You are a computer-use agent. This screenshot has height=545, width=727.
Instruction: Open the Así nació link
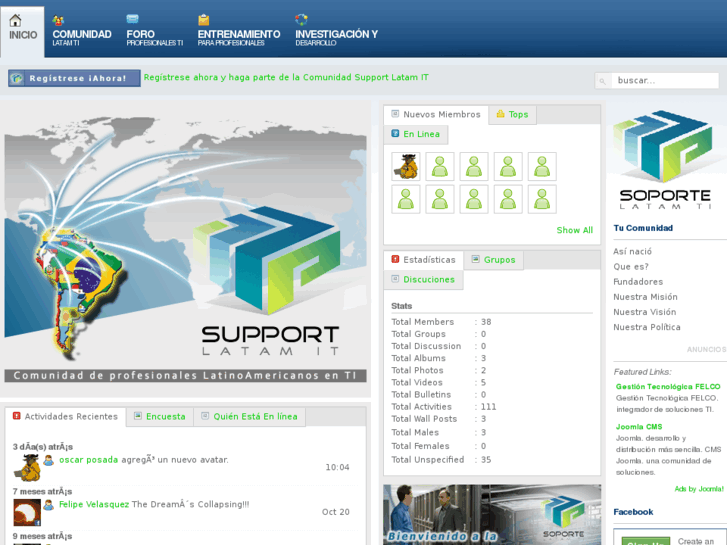pos(632,251)
